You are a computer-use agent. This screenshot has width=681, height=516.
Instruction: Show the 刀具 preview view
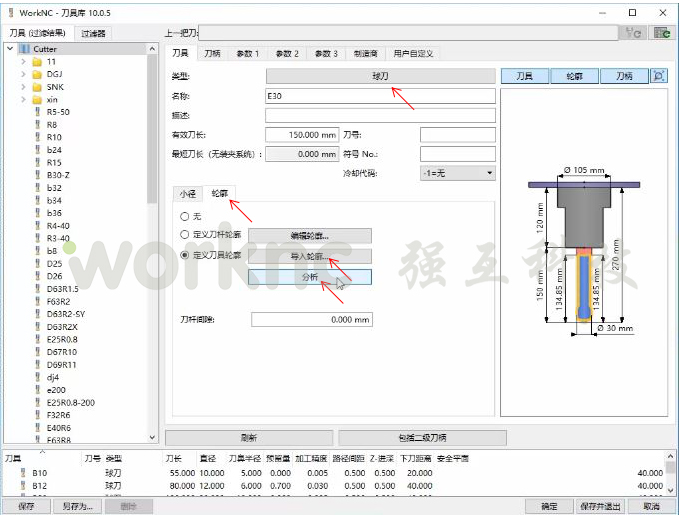[525, 76]
